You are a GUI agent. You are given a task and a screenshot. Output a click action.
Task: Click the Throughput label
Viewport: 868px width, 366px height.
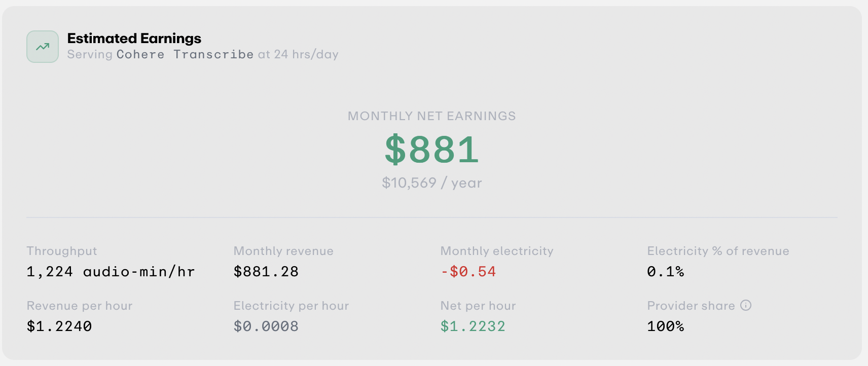[62, 251]
